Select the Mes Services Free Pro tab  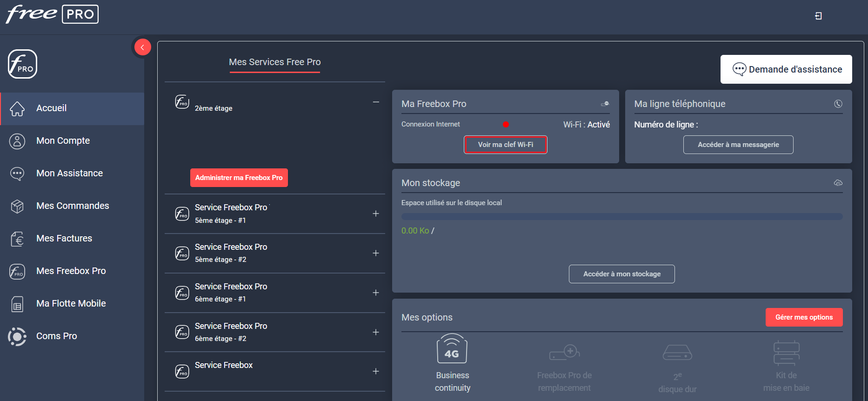click(274, 62)
